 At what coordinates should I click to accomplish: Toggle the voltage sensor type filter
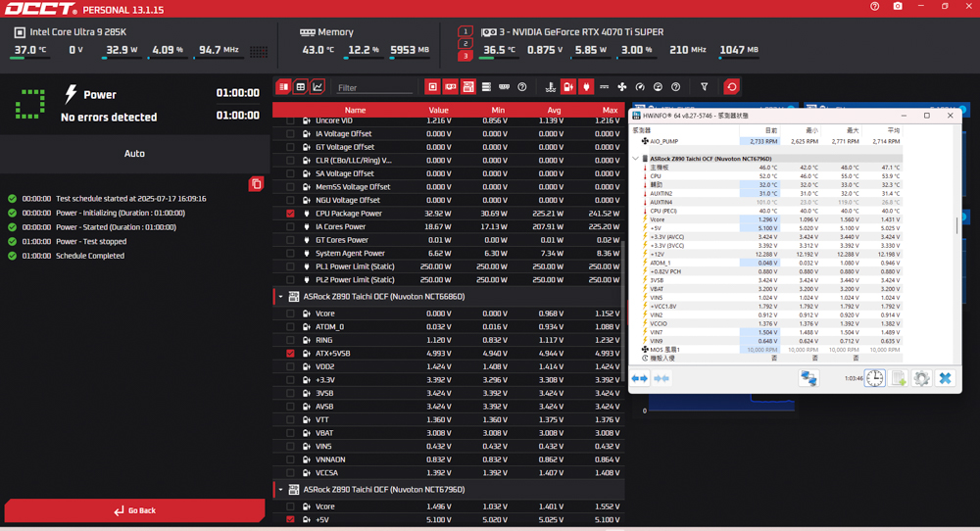(x=568, y=87)
